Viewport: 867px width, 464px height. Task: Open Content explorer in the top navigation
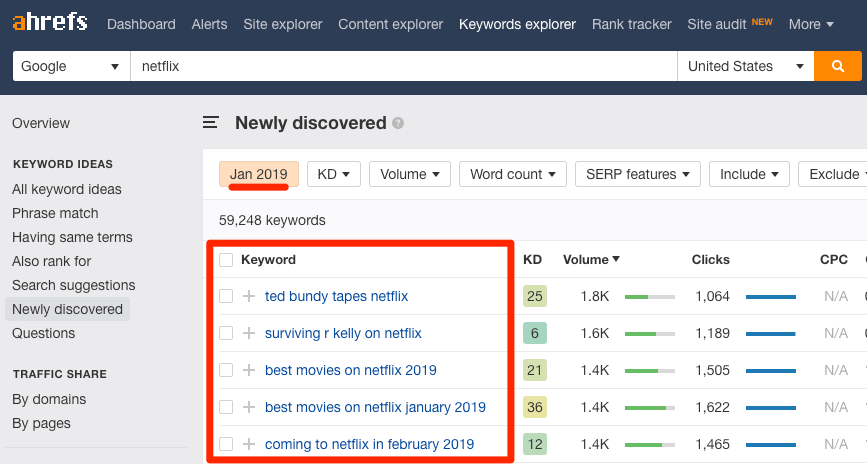coord(390,24)
